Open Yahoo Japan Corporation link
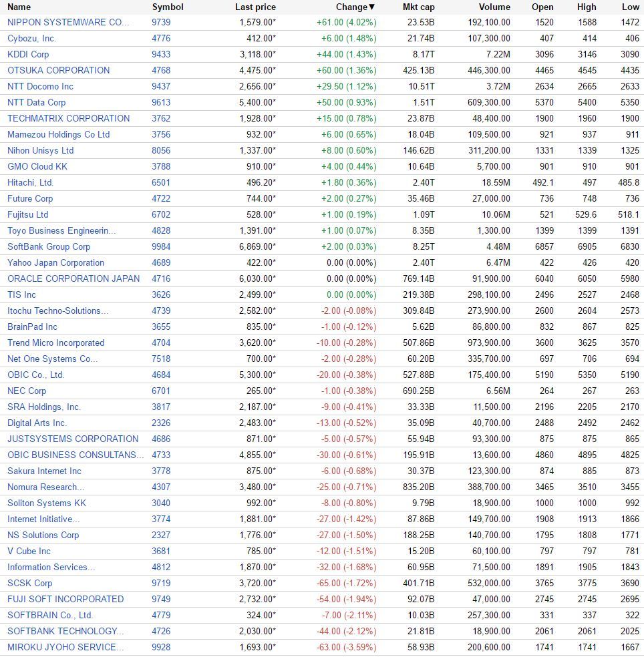Viewport: 644px width, 657px height. [x=55, y=262]
